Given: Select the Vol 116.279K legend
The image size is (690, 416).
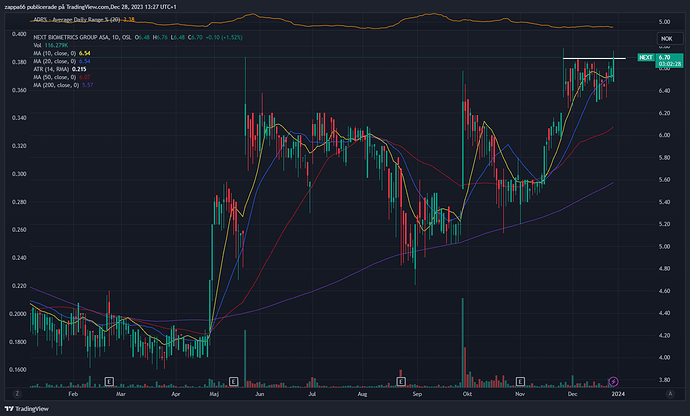Looking at the screenshot, I should click(51, 45).
